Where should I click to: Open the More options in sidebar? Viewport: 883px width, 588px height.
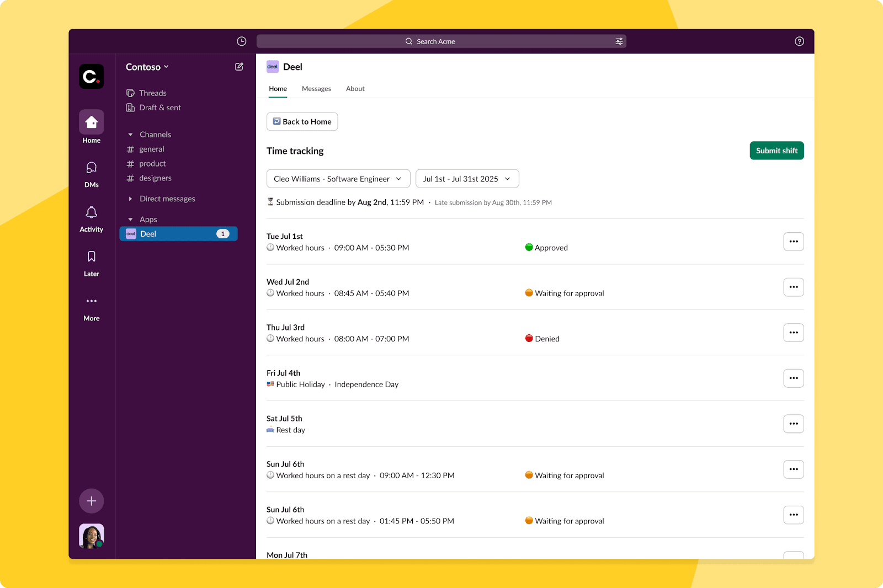click(x=92, y=307)
